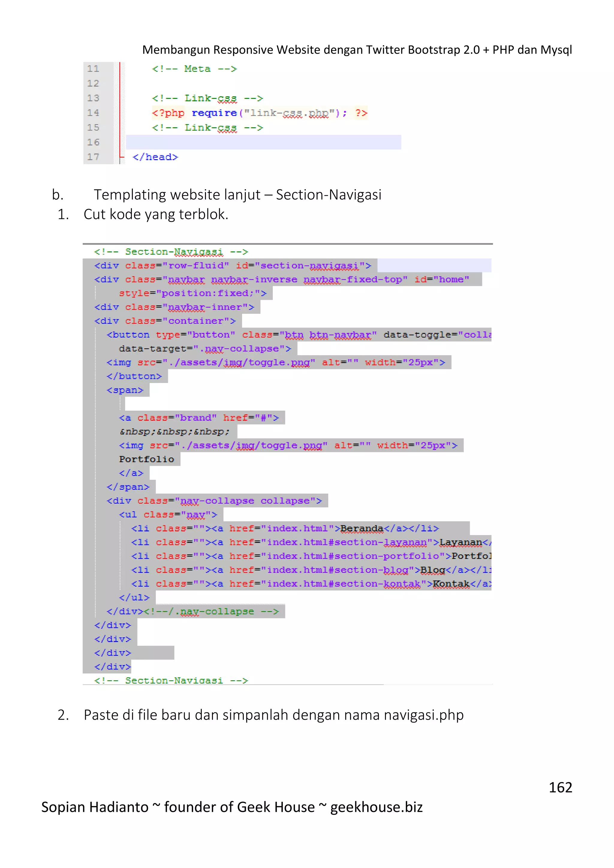Click the page header 'Membangun Responsive Website dengan Twitter Bootstrap'

tap(357, 49)
